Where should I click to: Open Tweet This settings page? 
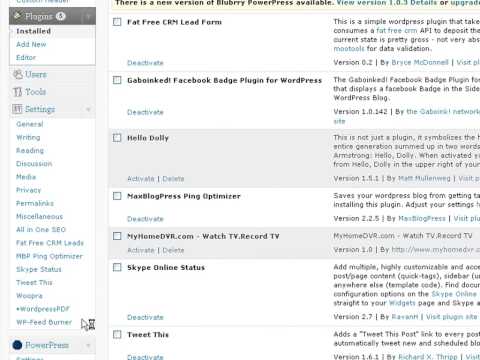tap(34, 282)
